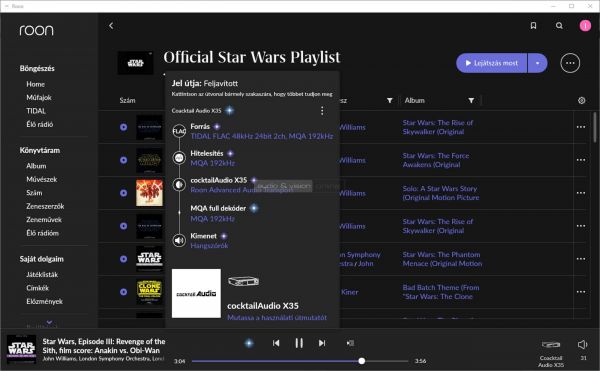Select the circle marker for the Solo track
Viewport: 600px width, 371px height.
tap(123, 193)
